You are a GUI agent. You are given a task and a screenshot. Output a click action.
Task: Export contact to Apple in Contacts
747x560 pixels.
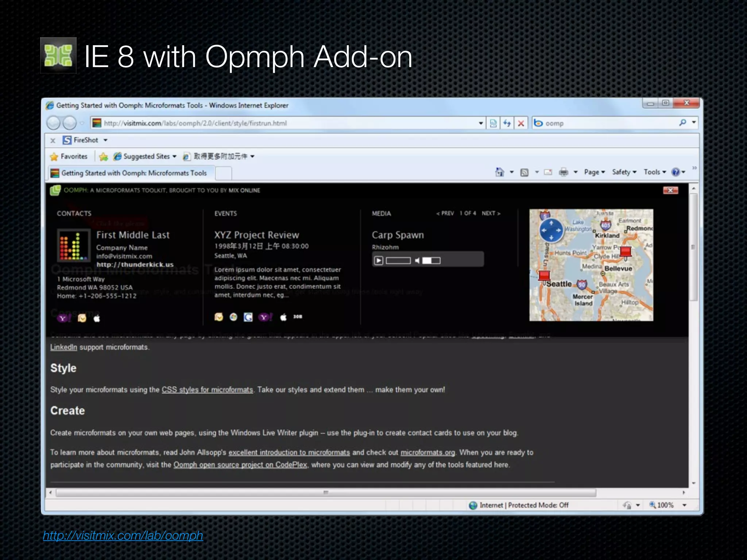coord(97,318)
